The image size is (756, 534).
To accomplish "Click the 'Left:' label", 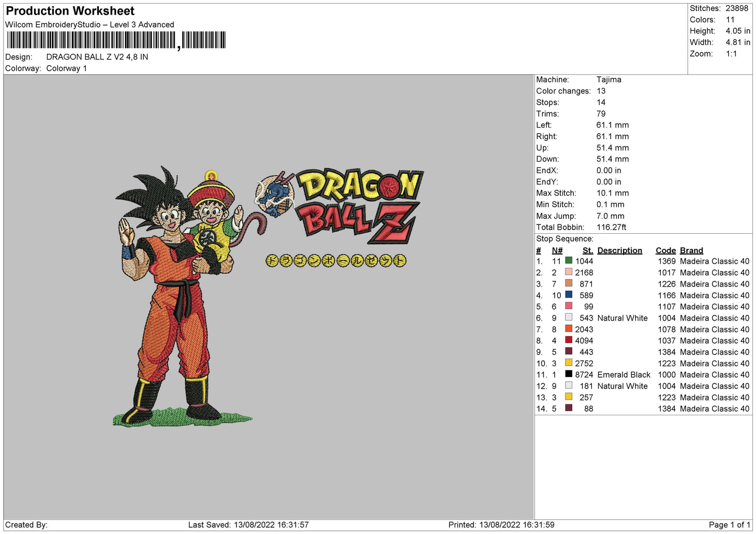I will (544, 125).
